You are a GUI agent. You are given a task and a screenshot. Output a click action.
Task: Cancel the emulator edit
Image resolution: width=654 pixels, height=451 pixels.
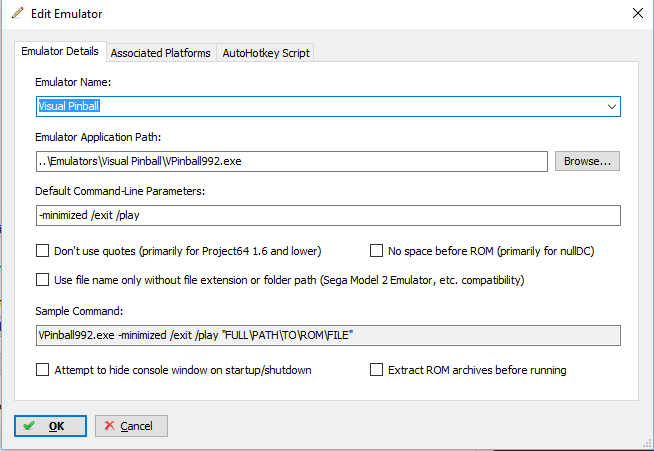coord(131,426)
